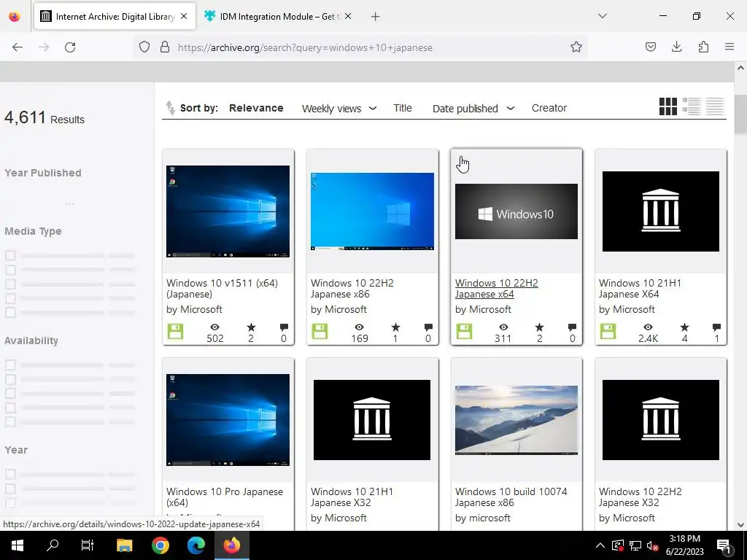Switch to compact list view
The height and width of the screenshot is (560, 747).
coord(715,106)
